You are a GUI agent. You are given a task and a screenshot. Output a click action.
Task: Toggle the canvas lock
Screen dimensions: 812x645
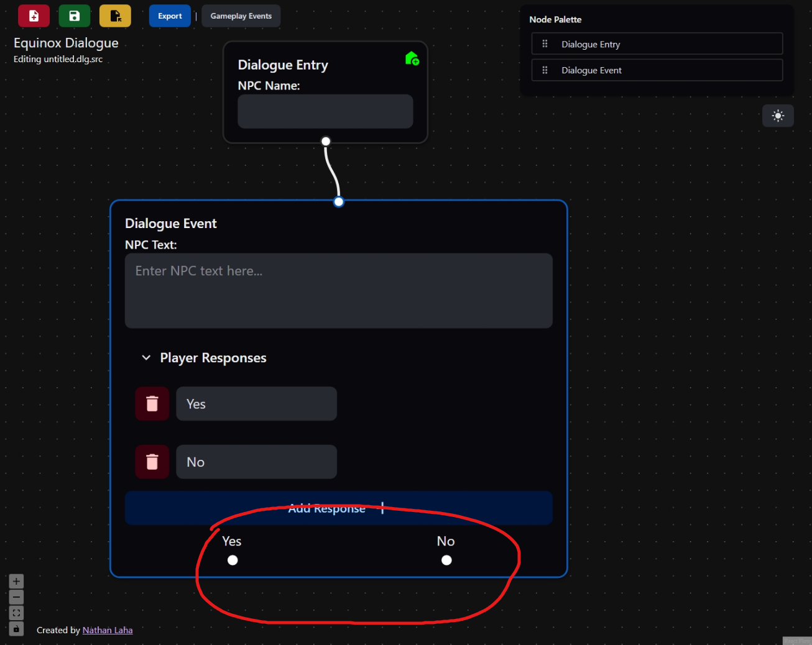(16, 629)
